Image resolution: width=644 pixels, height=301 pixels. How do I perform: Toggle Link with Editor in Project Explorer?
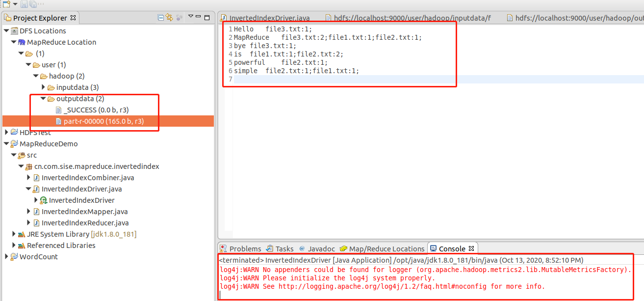tap(169, 17)
